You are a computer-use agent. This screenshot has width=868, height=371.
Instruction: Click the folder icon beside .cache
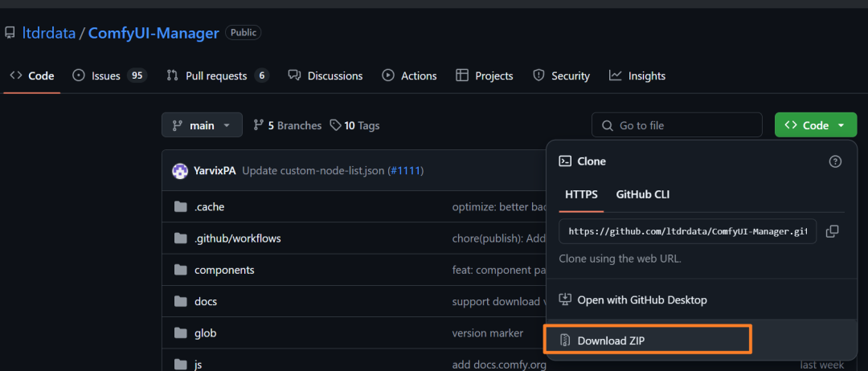tap(181, 207)
